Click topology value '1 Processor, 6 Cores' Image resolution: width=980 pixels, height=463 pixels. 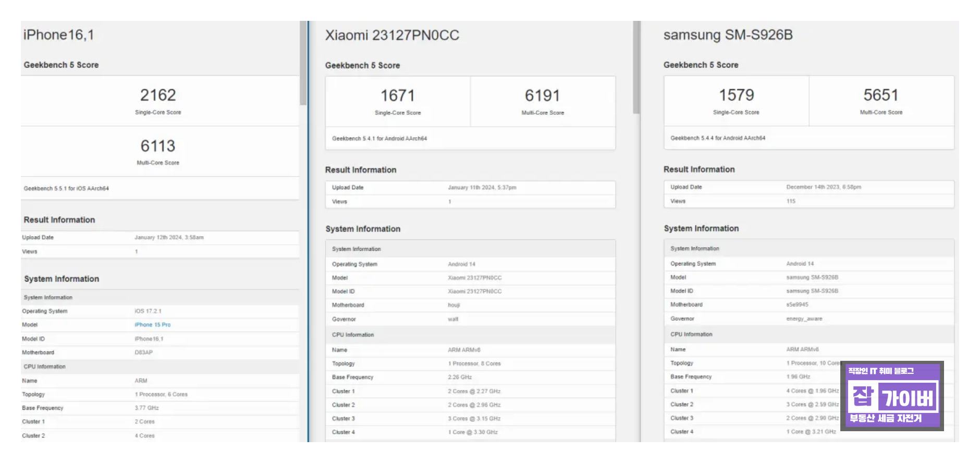(x=161, y=395)
